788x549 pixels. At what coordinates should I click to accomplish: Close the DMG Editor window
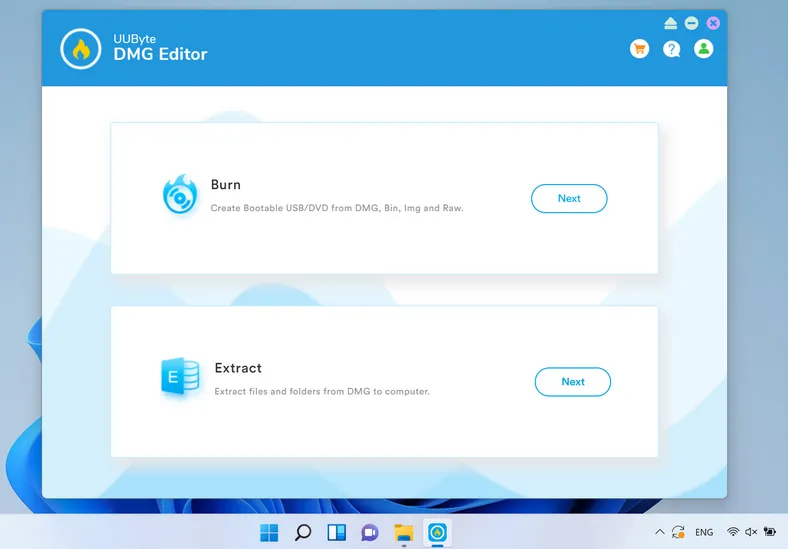[713, 23]
